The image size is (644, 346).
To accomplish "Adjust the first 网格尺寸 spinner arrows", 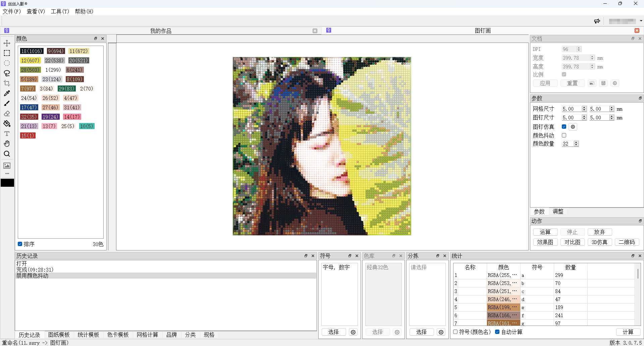I will (584, 109).
